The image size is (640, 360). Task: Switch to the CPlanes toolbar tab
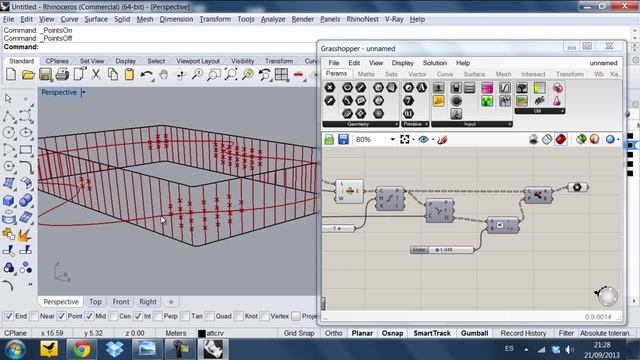pyautogui.click(x=57, y=61)
